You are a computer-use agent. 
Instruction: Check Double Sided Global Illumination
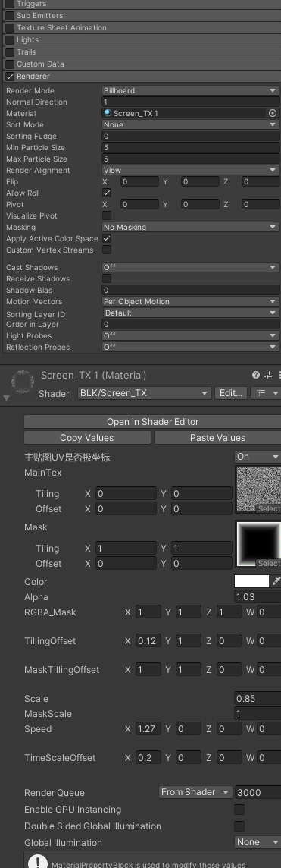click(239, 826)
